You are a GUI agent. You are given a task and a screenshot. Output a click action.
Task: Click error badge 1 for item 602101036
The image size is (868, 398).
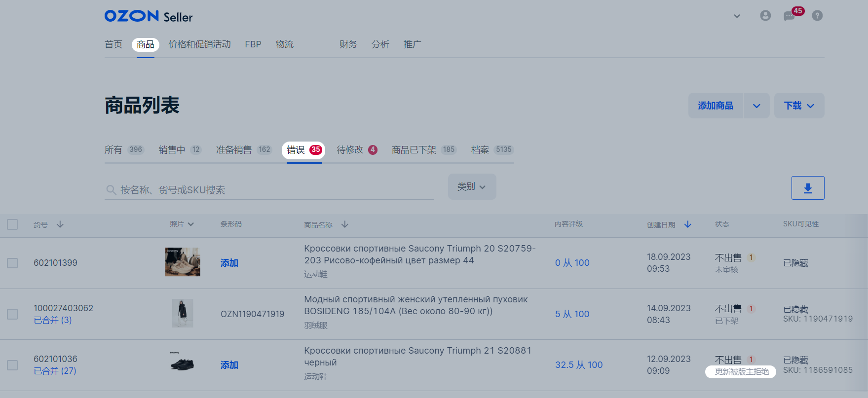751,360
